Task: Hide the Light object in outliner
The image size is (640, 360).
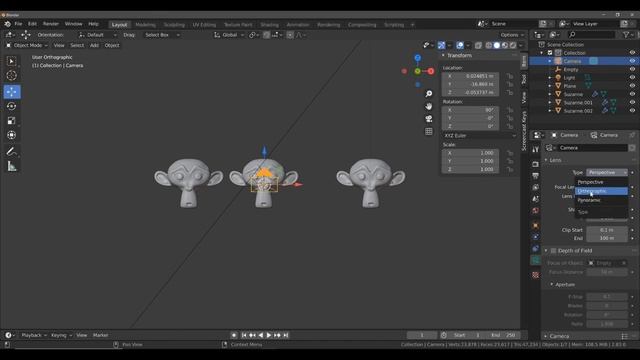Action: click(x=632, y=78)
